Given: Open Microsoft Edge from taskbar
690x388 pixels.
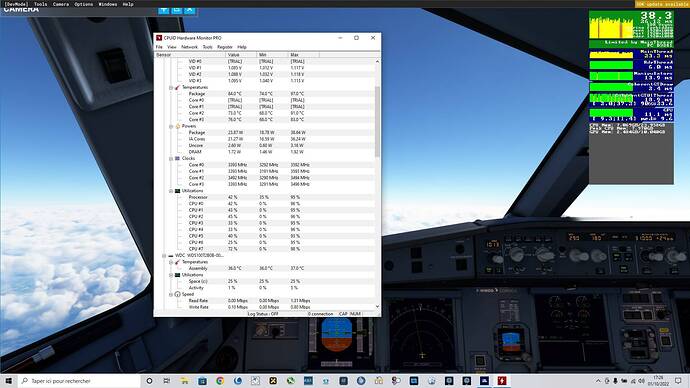Looking at the screenshot, I should pyautogui.click(x=238, y=381).
